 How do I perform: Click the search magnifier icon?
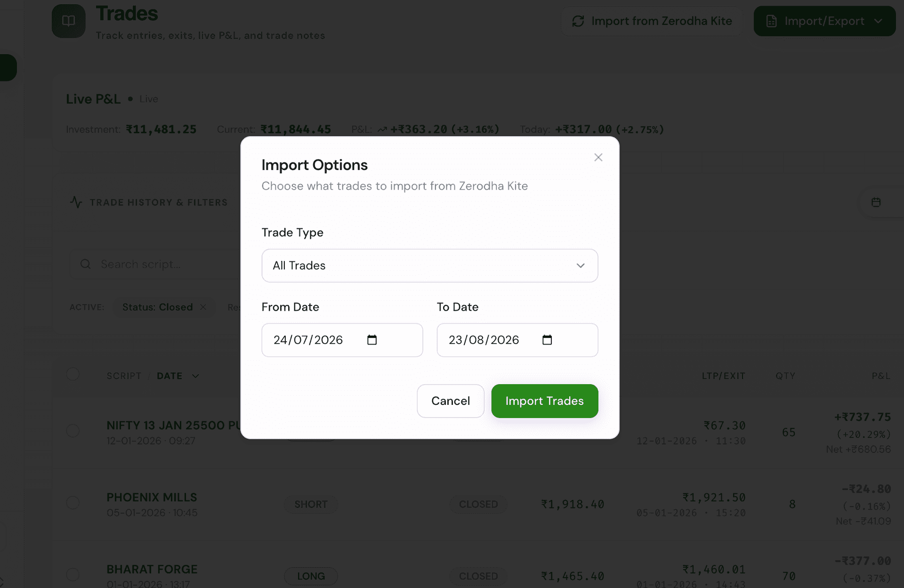[85, 264]
